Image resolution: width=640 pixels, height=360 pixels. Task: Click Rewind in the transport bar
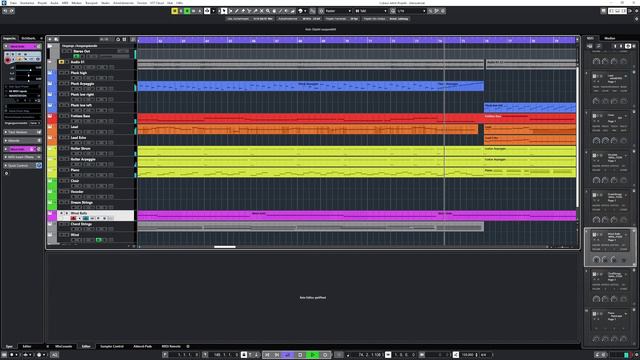click(x=267, y=355)
